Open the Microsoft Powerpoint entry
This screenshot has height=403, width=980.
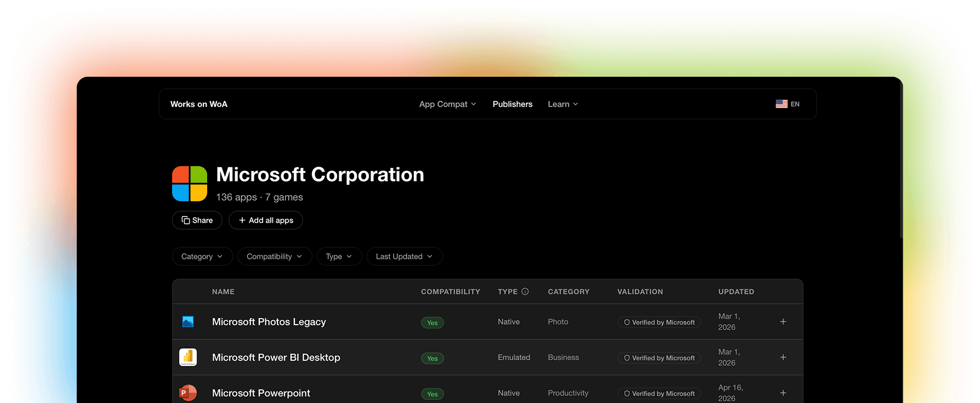[261, 393]
